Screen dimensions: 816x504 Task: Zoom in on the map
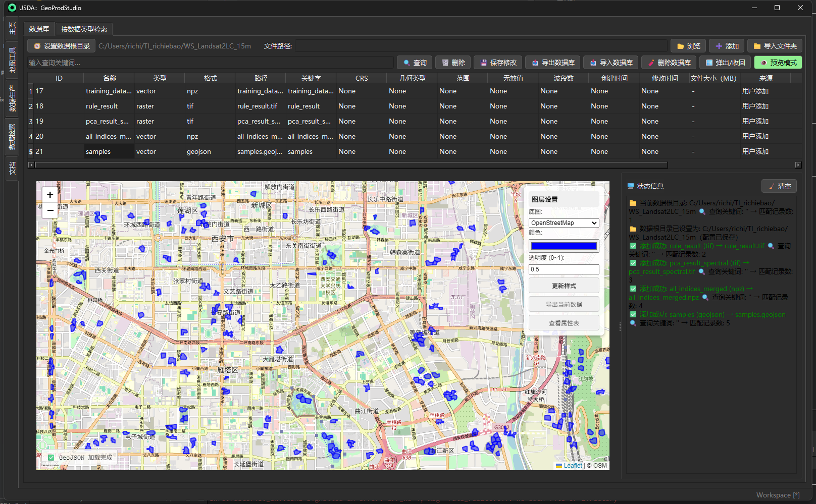tap(50, 195)
